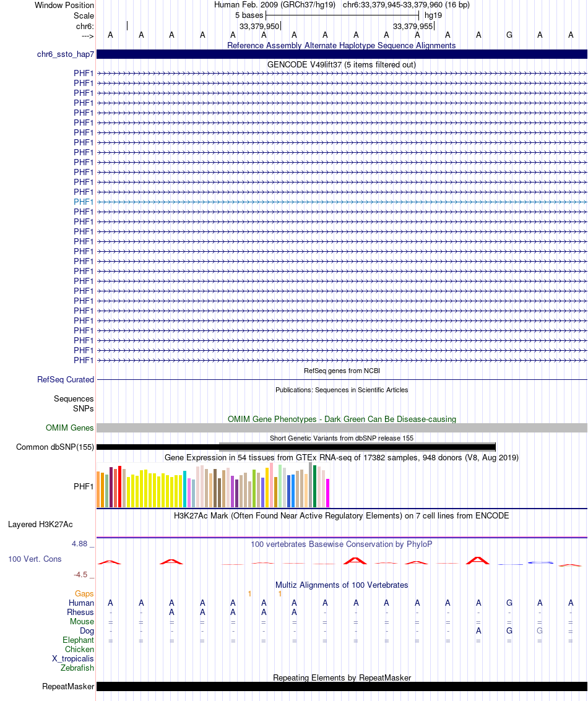Click the 'RefSeq Curated' label
588x701 pixels.
(x=66, y=379)
